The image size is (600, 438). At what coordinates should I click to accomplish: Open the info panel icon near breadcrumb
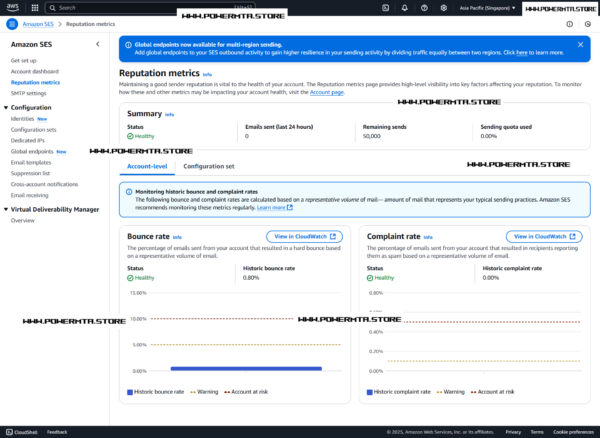pyautogui.click(x=570, y=24)
